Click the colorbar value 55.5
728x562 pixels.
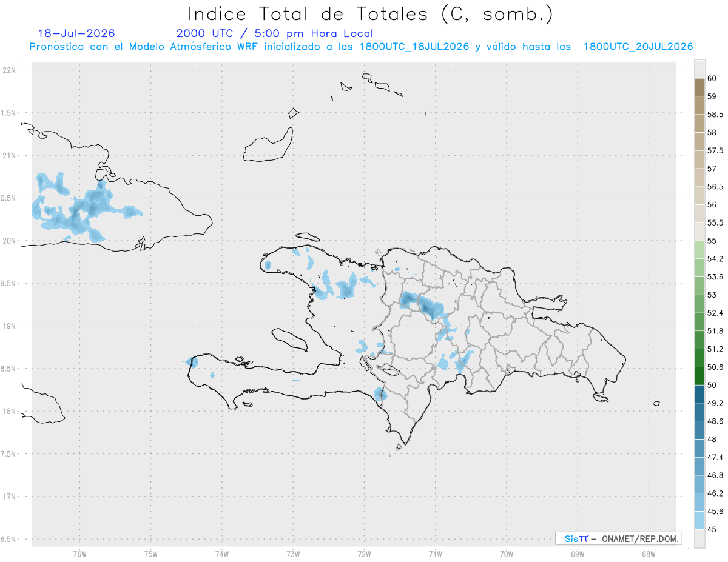715,222
